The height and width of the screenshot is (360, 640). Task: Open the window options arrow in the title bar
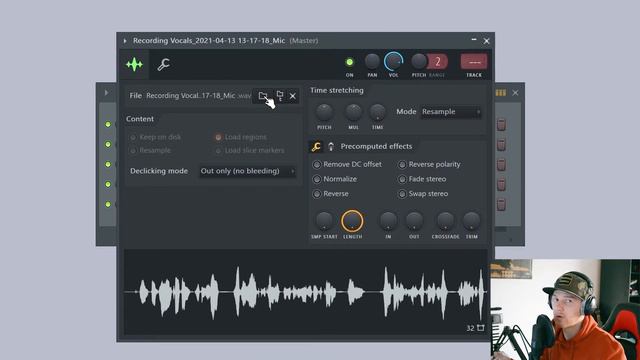(x=125, y=41)
